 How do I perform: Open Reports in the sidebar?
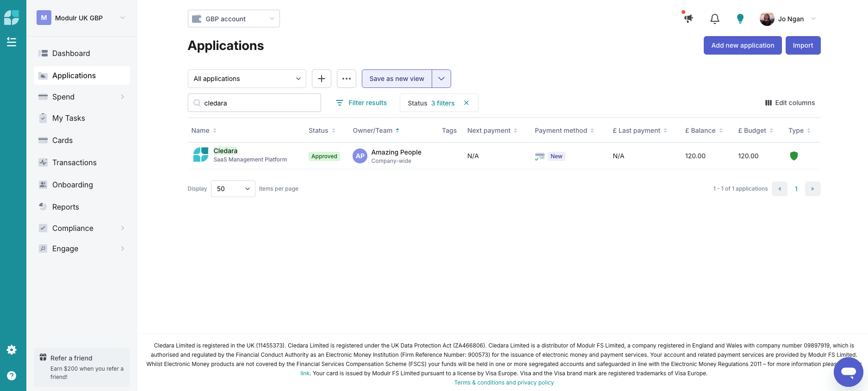(x=82, y=207)
